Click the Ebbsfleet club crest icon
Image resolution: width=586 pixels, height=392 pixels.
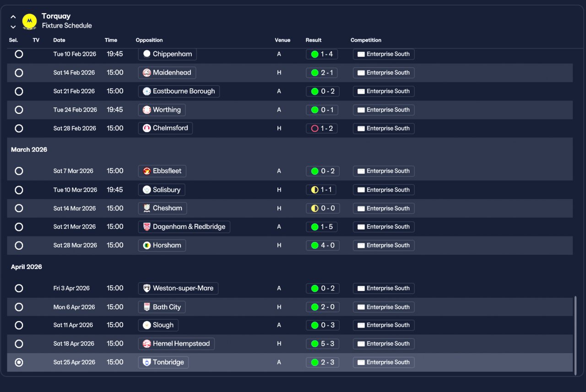[x=146, y=171]
